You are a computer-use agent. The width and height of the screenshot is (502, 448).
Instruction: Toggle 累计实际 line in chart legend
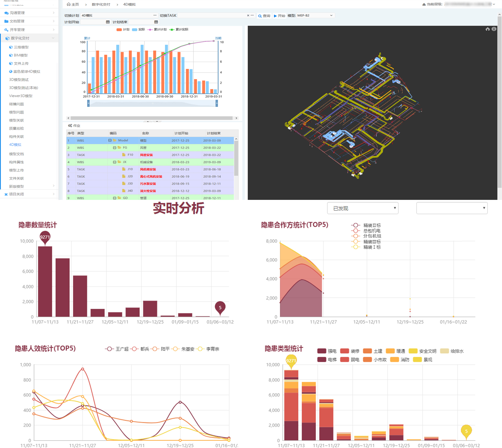coord(179,30)
